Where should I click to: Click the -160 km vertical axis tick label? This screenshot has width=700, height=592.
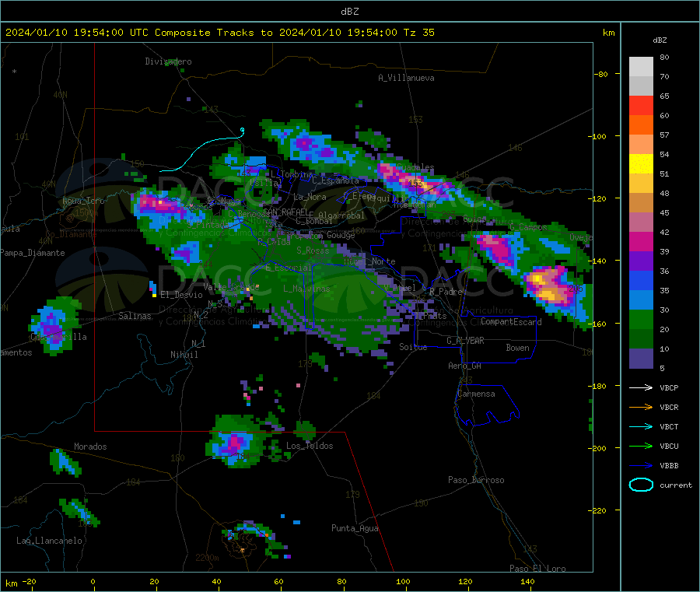pos(598,324)
